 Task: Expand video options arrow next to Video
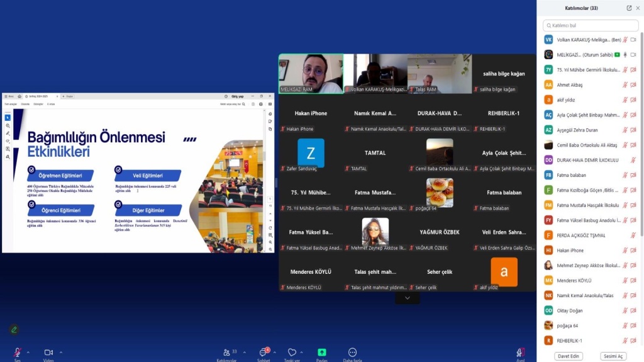61,352
